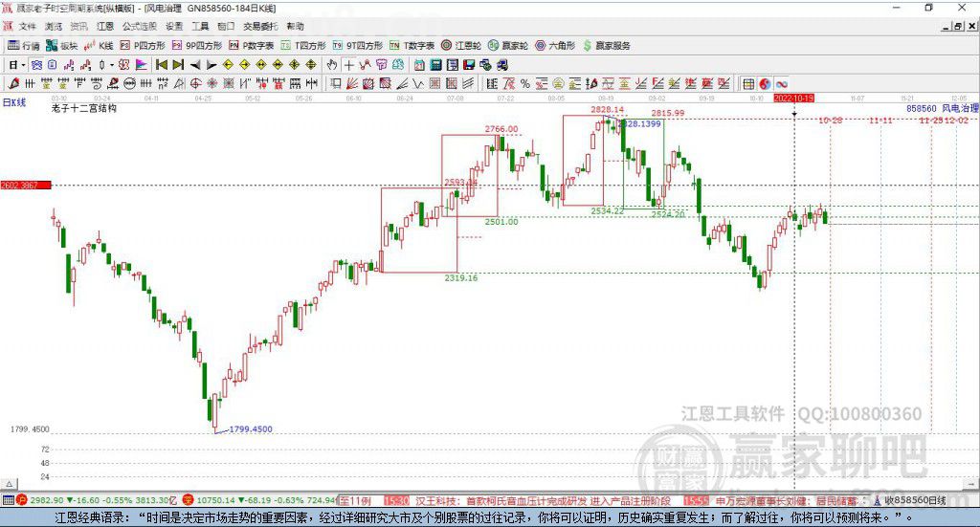Click the calendar icon in toolbar
The height and width of the screenshot is (527, 980).
click(x=419, y=65)
